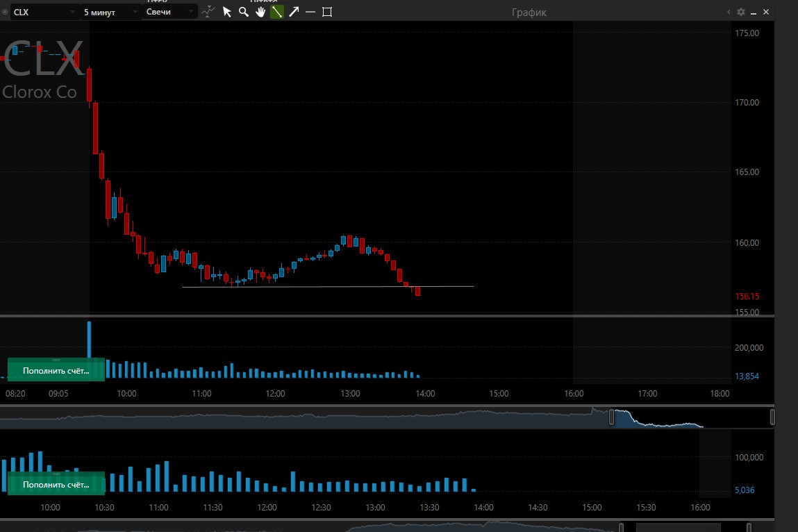798x532 pixels.
Task: Open chart settings gear icon
Action: 741,12
